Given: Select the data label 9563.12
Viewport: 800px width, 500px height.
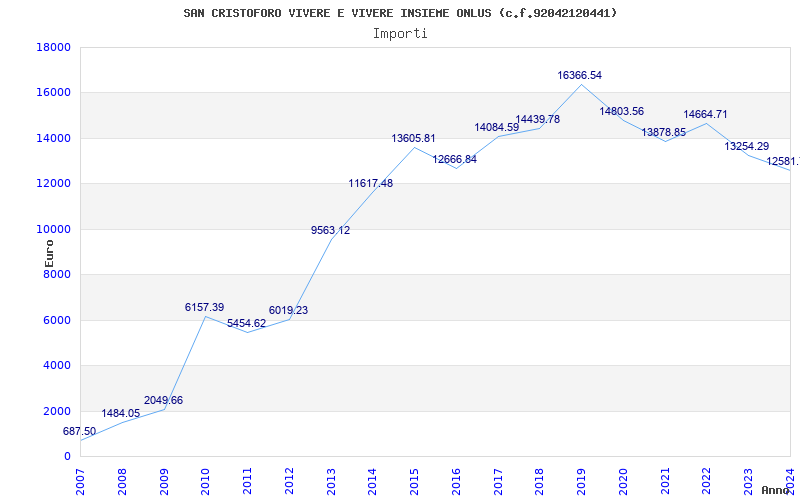Looking at the screenshot, I should pos(331,231).
